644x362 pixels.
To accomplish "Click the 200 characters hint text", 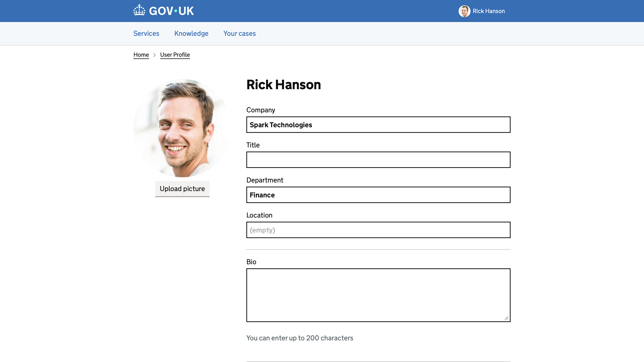I will click(x=300, y=338).
